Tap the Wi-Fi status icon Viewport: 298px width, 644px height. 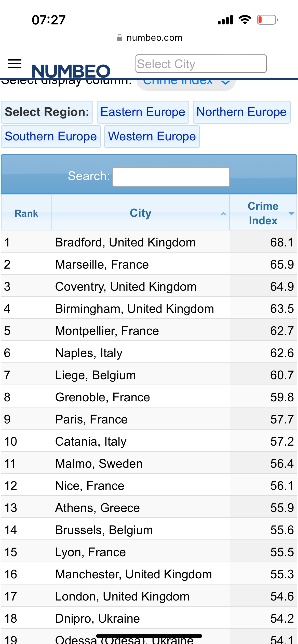[x=245, y=20]
